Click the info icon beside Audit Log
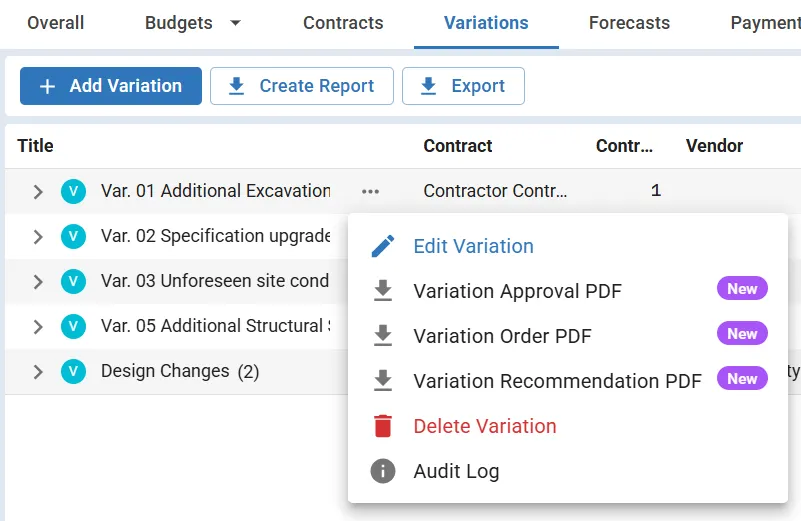The height and width of the screenshot is (521, 801). (383, 471)
